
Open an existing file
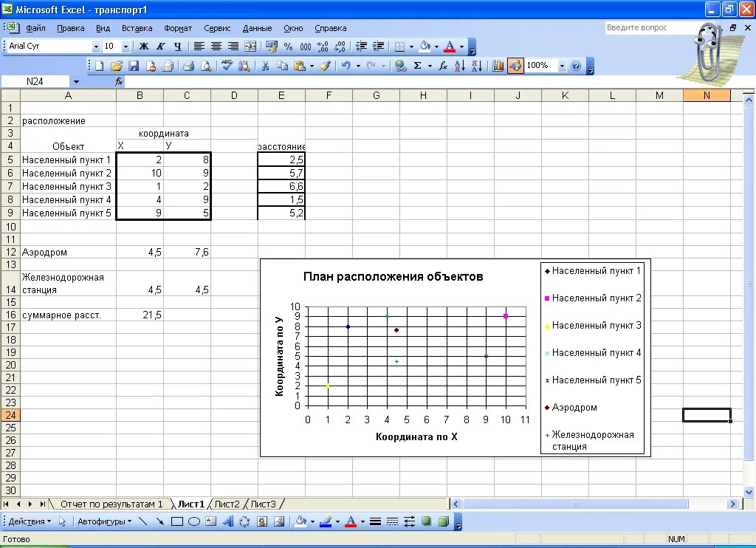pyautogui.click(x=116, y=66)
